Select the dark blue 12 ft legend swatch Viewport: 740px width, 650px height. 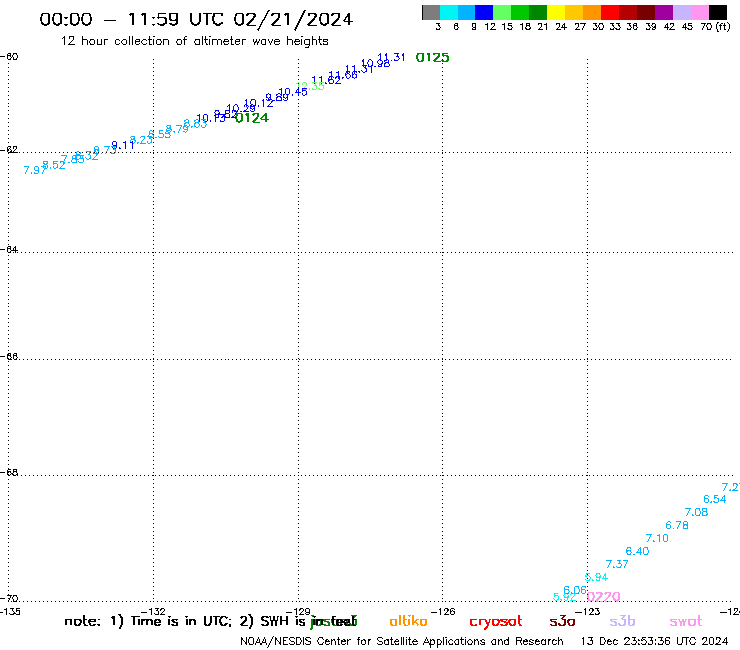(485, 12)
